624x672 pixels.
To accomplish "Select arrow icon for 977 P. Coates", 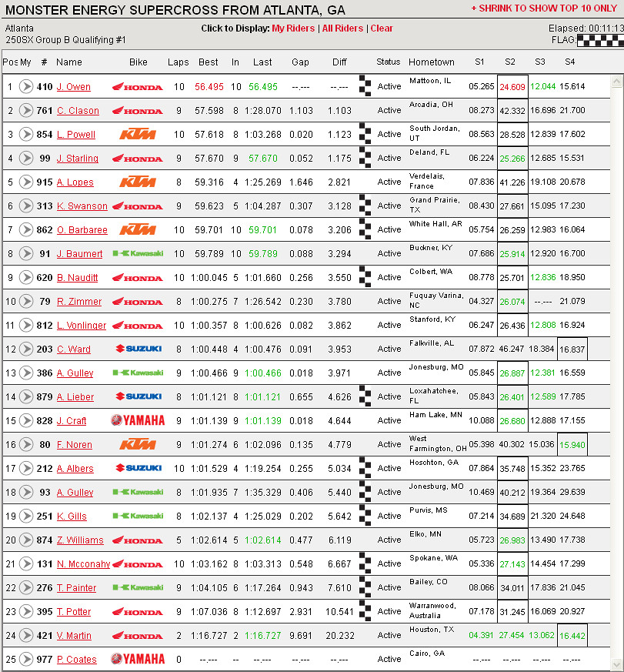I will (x=26, y=659).
